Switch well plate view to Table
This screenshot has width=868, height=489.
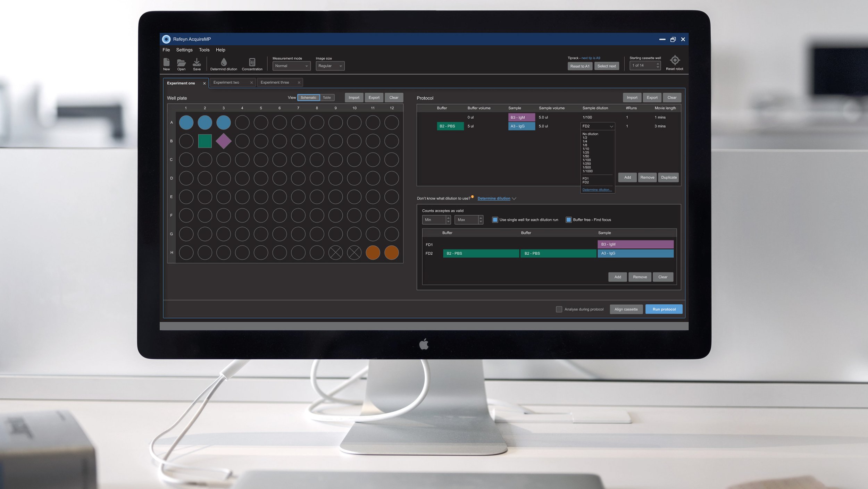[x=327, y=98]
